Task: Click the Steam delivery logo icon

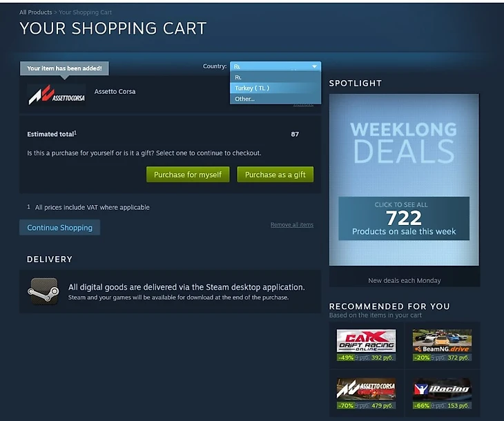Action: coord(44,291)
